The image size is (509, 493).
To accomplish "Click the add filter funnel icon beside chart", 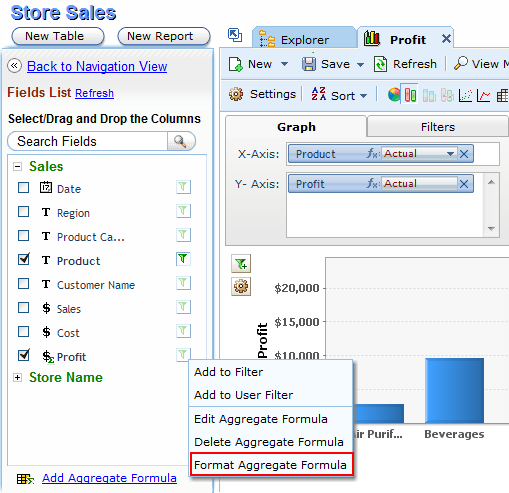I will [241, 264].
